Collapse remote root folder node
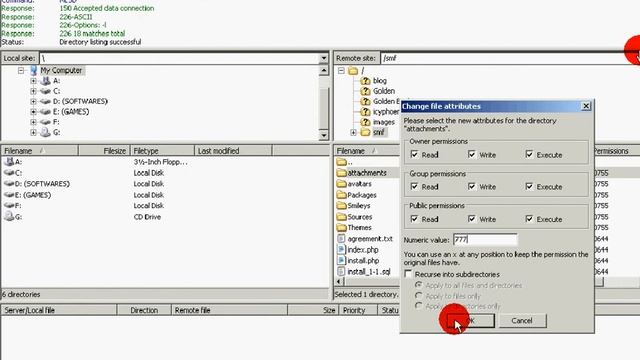The height and width of the screenshot is (360, 640). (341, 71)
